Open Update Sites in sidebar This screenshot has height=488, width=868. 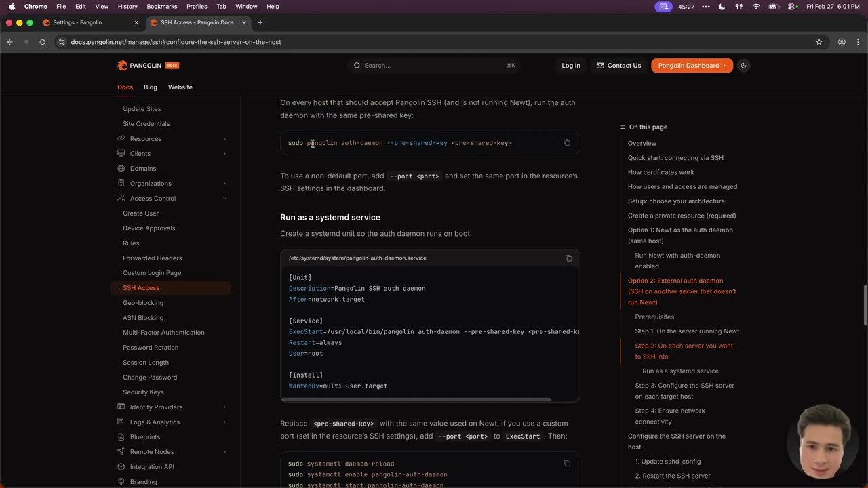coord(142,109)
